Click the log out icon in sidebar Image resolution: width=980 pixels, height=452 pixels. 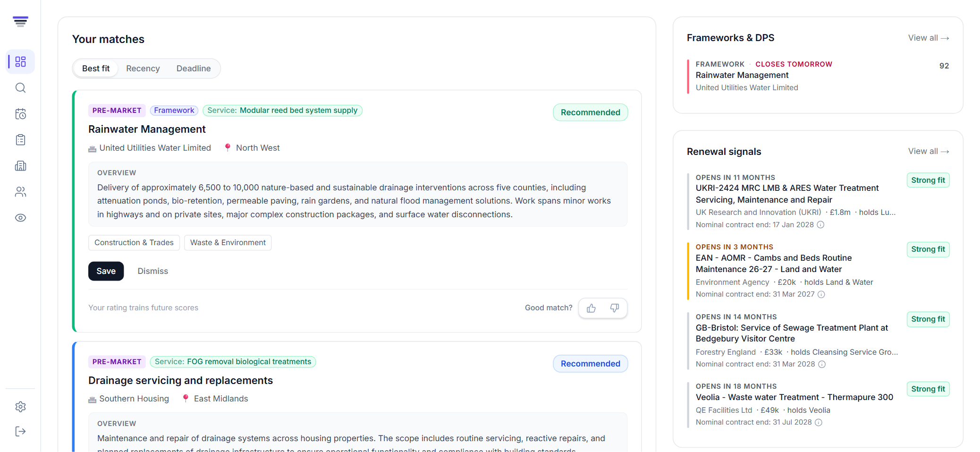tap(20, 431)
